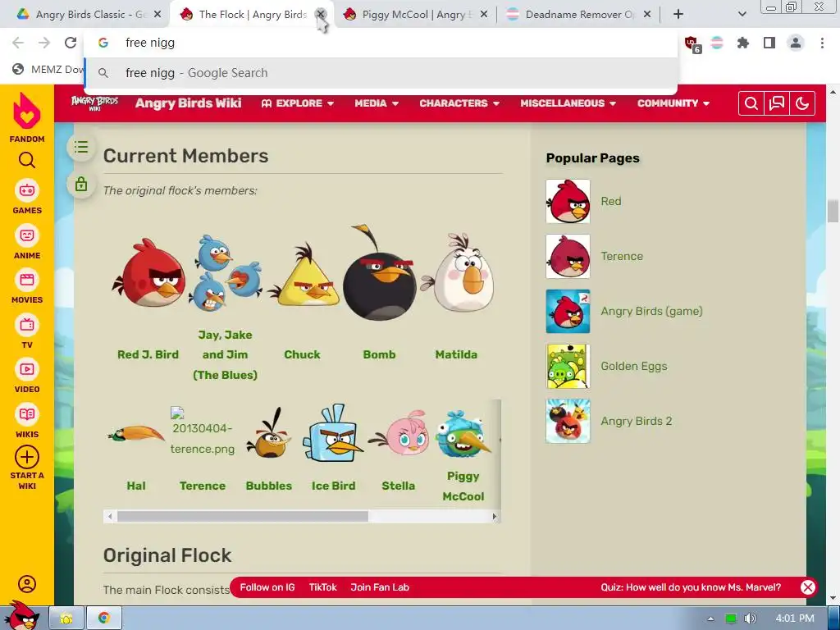The width and height of the screenshot is (840, 630).
Task: Show hidden icons in the system tray
Action: [x=710, y=619]
